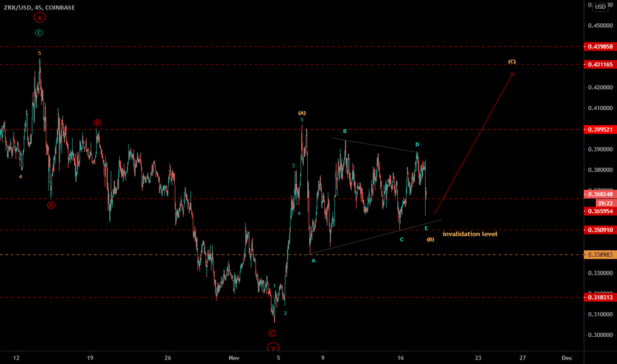Select the red circled X wave label
This screenshot has height=364, width=617.
pos(39,18)
